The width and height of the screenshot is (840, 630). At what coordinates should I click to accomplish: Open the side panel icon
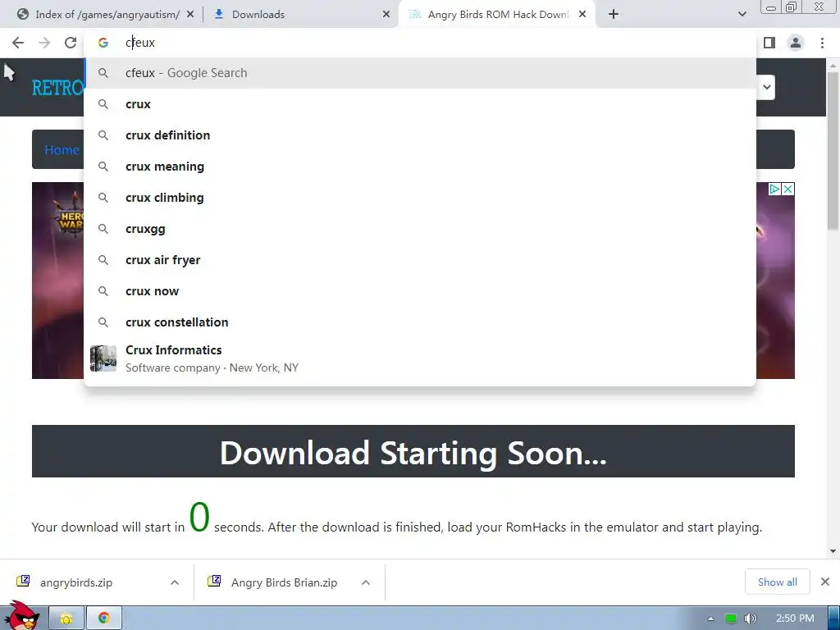pos(769,43)
